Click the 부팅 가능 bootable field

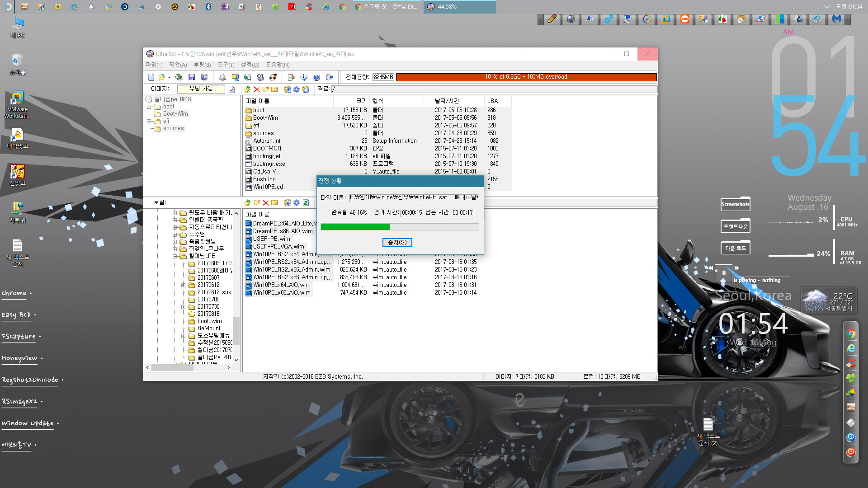[201, 89]
